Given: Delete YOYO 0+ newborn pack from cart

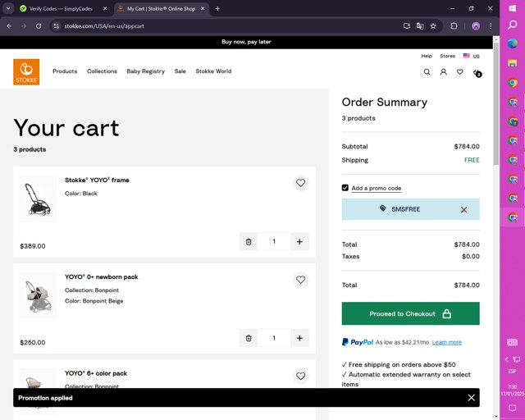Looking at the screenshot, I should [x=249, y=338].
